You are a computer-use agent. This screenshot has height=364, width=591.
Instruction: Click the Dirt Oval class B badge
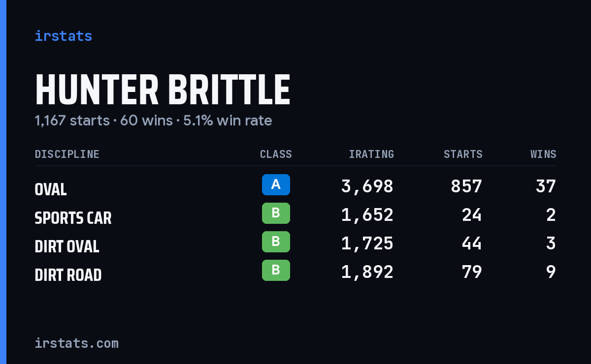[276, 242]
